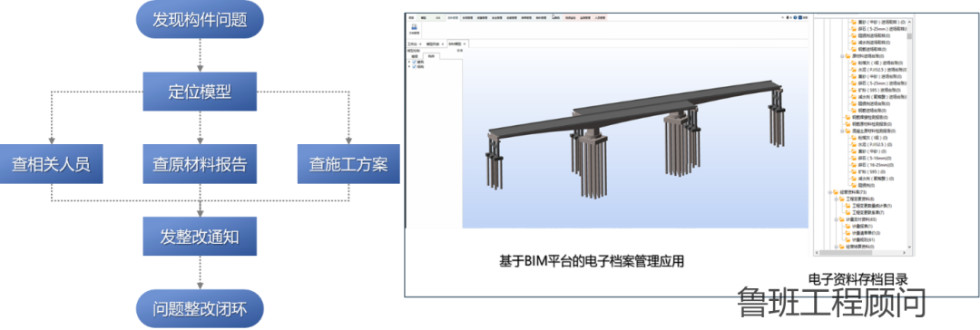Screen dimensions: 980x330
Task: Collapse the 混凝土原材料检测报告 folder node
Action: 842,131
